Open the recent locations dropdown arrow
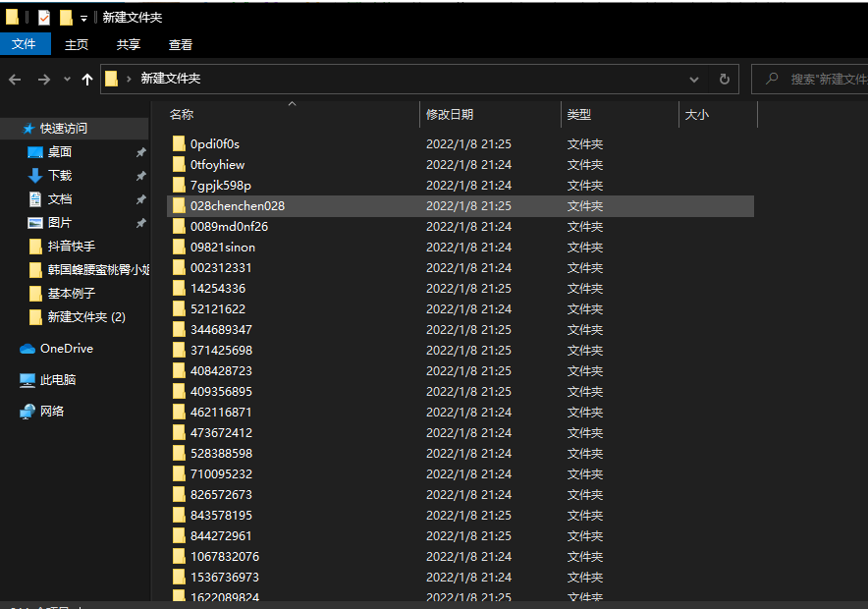This screenshot has height=609, width=868. 67,80
